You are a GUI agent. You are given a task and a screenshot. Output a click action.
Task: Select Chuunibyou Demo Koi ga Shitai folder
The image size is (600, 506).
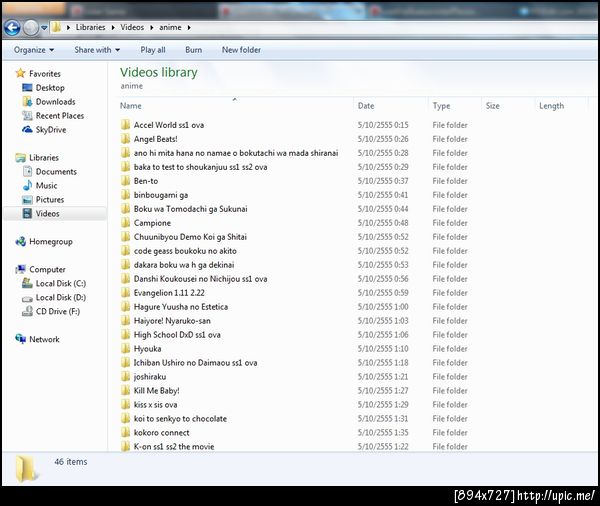coord(190,237)
